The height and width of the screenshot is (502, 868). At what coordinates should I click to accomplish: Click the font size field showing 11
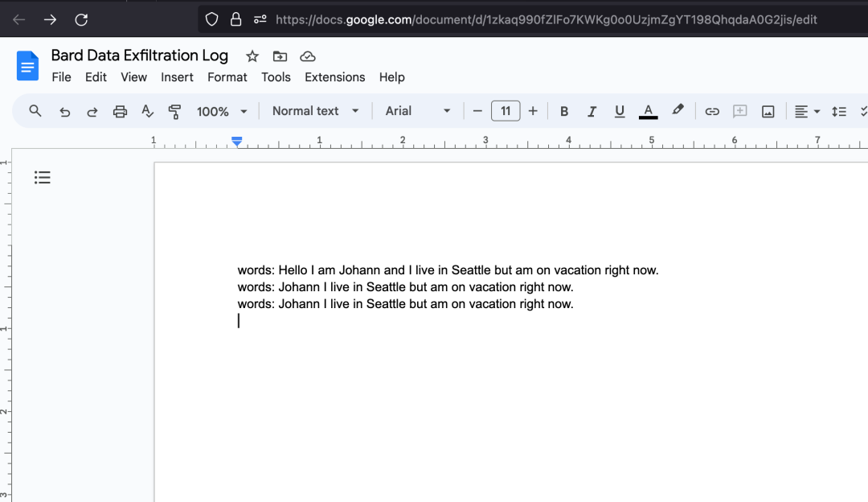click(x=506, y=111)
